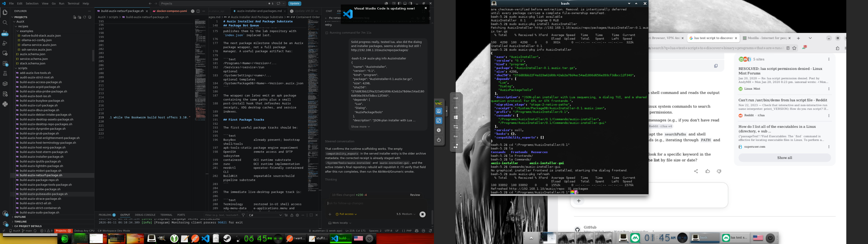Open Output panel settings gear

[297, 215]
